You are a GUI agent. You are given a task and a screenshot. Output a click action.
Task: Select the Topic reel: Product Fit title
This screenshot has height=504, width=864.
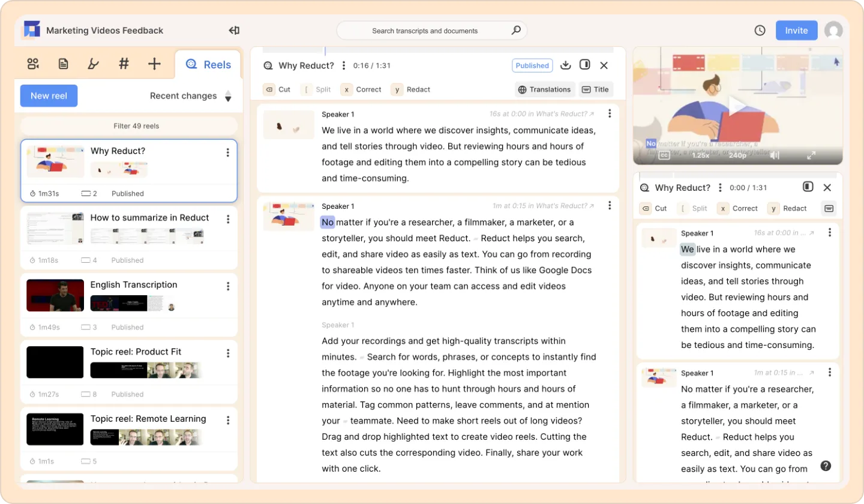tap(136, 352)
